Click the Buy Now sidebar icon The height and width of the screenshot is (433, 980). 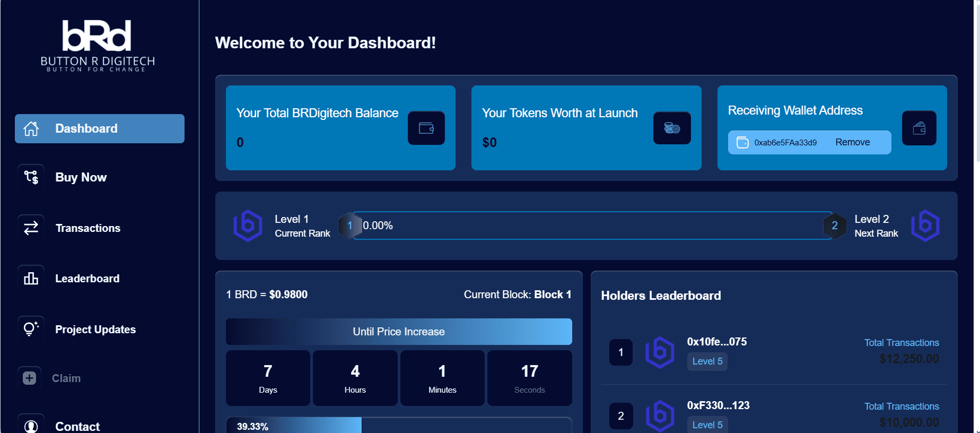[31, 177]
